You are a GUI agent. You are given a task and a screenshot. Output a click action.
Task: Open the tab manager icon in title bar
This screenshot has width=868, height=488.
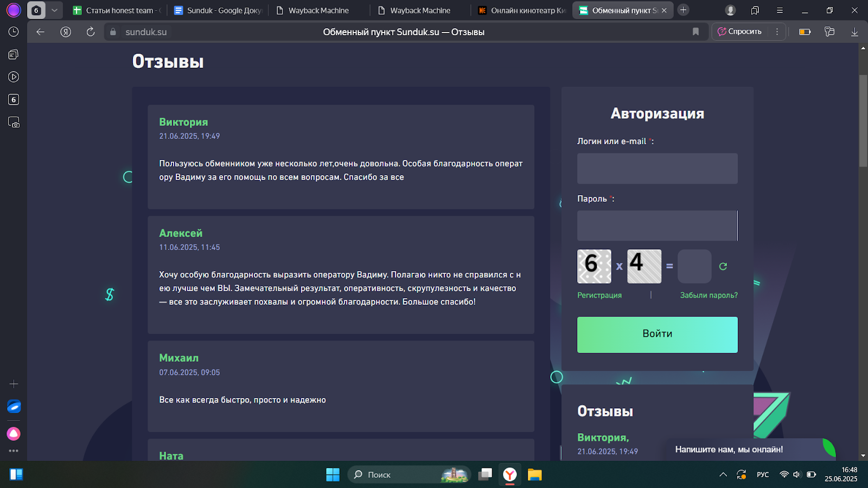(x=755, y=10)
